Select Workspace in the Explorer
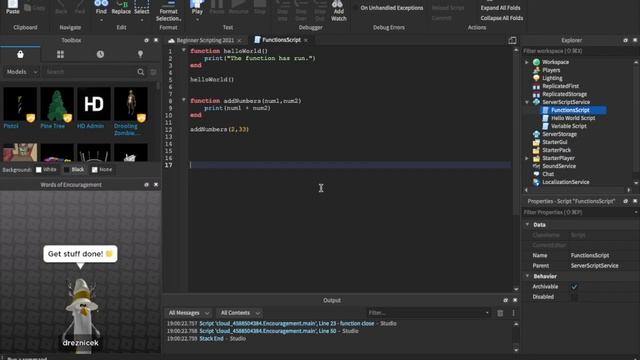The width and height of the screenshot is (640, 360). 555,62
